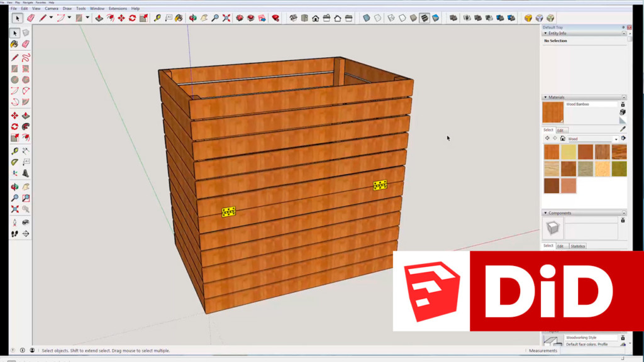The width and height of the screenshot is (644, 362).
Task: Open the Entity Info panel options button
Action: click(x=624, y=33)
